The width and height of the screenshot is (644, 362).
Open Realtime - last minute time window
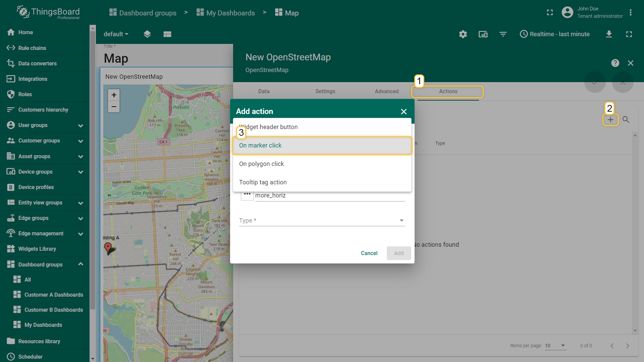[x=554, y=34]
